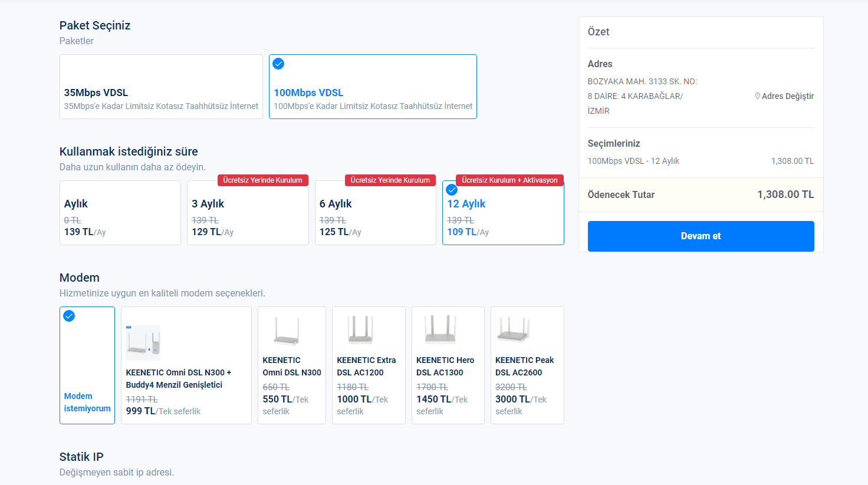
Task: Click the Hero DSL AC1300 router image
Action: pos(440,329)
